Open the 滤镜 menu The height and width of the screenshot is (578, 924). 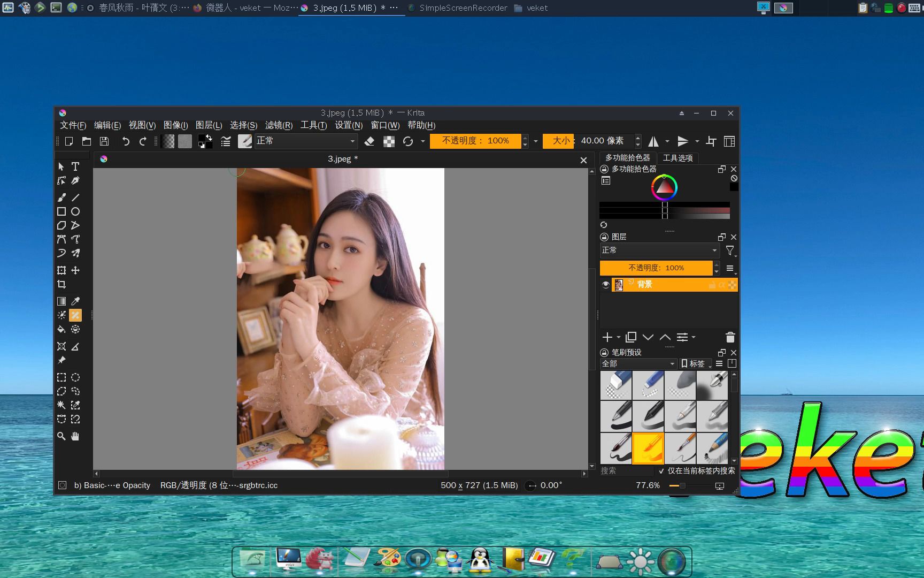point(278,125)
